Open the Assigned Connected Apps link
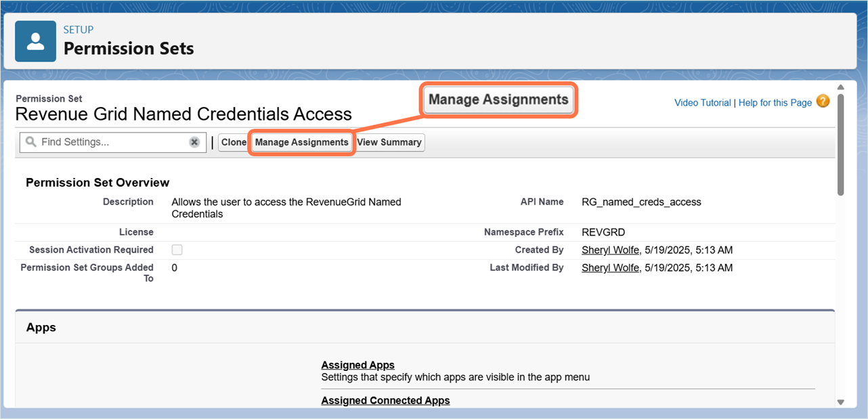 click(385, 400)
